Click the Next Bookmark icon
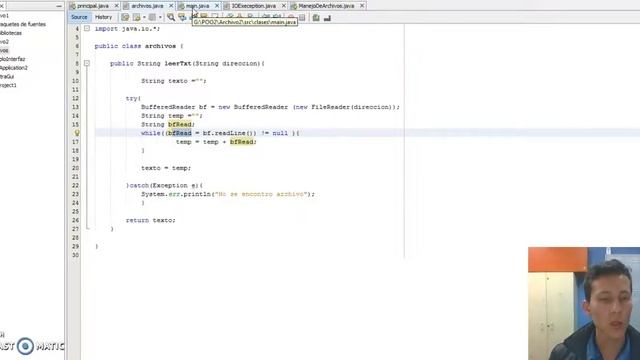Image resolution: width=640 pixels, height=360 pixels. (x=240, y=17)
